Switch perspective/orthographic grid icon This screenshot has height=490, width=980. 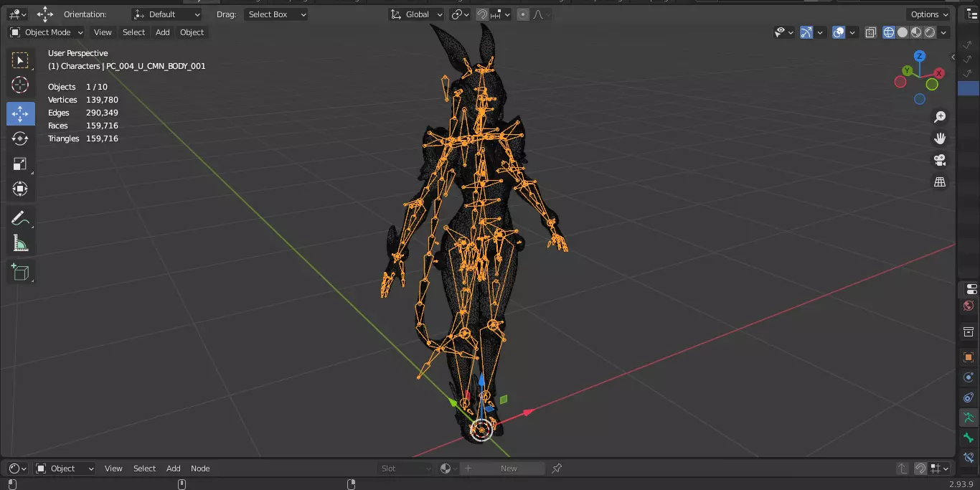(x=940, y=182)
